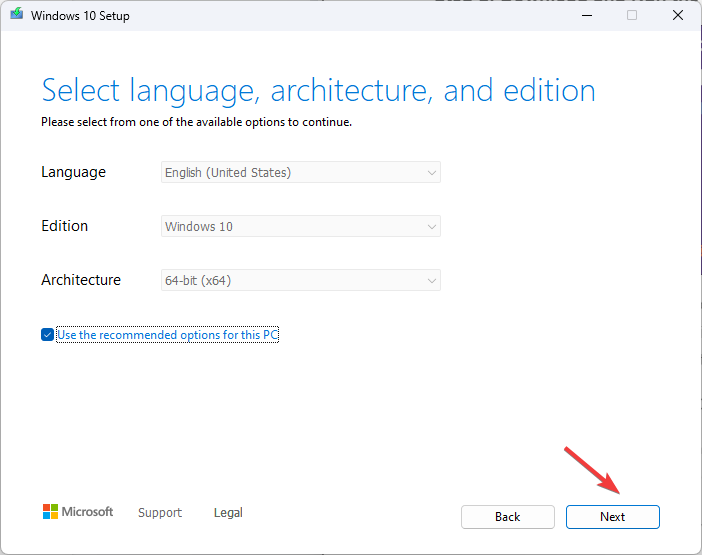
Task: Open the Support link
Action: pos(160,513)
